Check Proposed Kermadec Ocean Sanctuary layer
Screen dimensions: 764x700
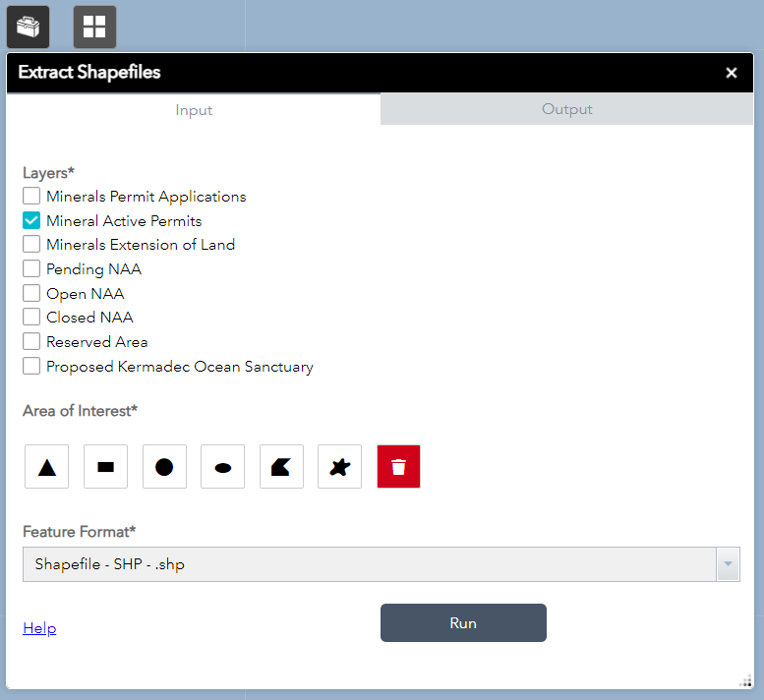31,367
